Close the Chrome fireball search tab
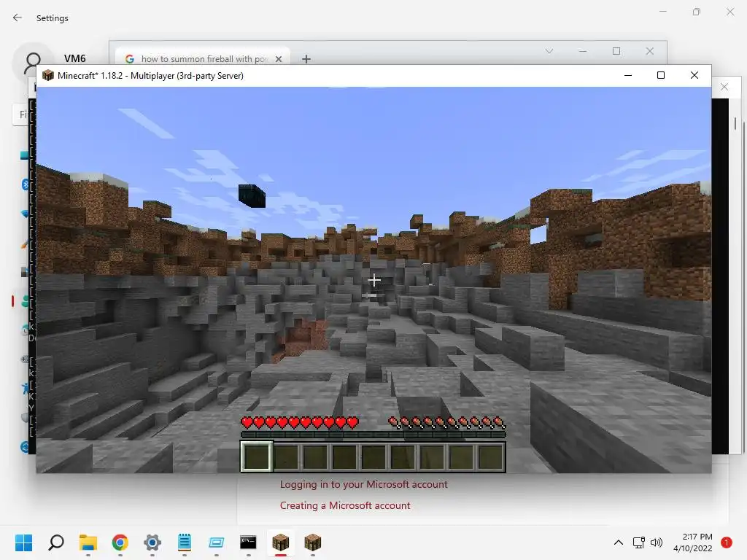This screenshot has width=747, height=560. pyautogui.click(x=279, y=59)
